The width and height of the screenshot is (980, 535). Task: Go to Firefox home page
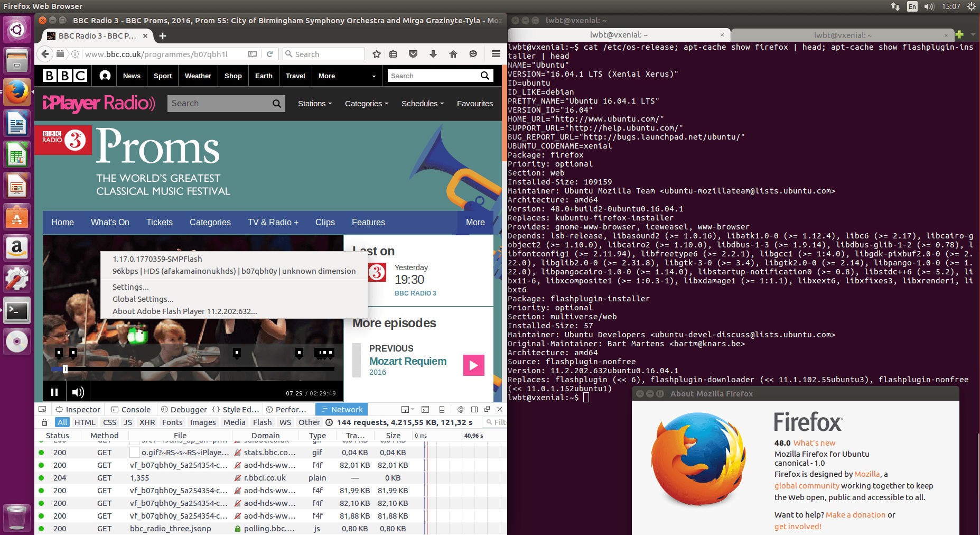[453, 54]
